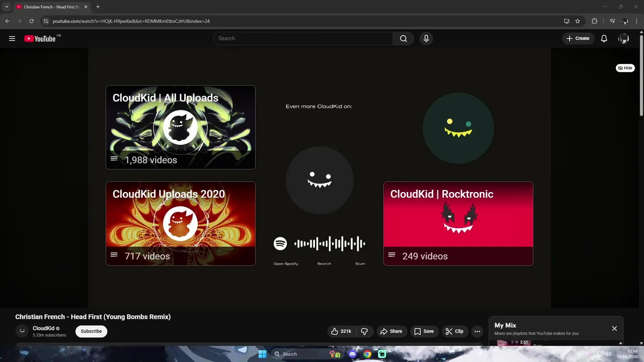This screenshot has height=362, width=644.
Task: Click the 717 videos count
Action: pos(147,256)
